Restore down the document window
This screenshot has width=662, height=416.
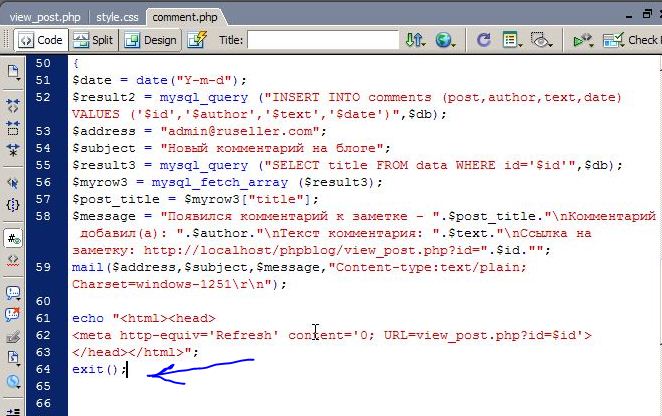click(x=647, y=14)
